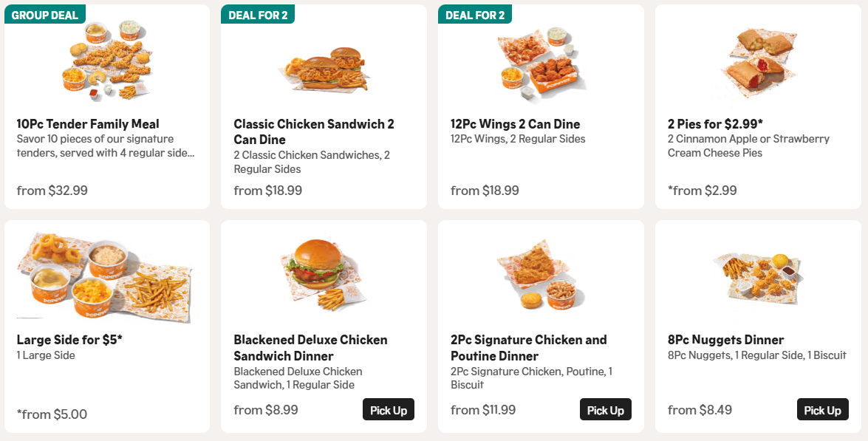Click the 8Pc Nuggets Dinner photo
Viewport: 868px width, 441px height.
[757, 276]
